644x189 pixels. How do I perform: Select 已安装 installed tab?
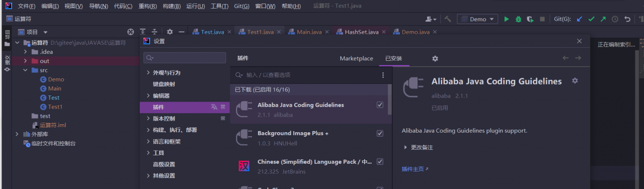click(393, 58)
